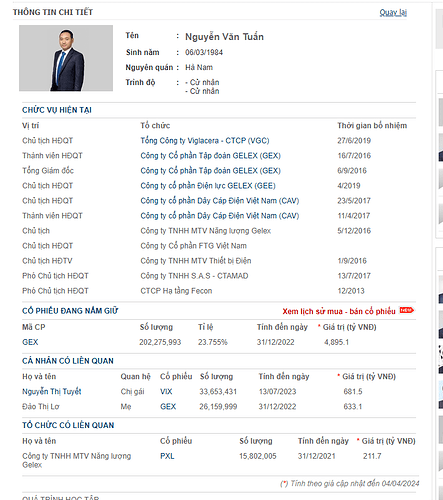Open the PXL stock ticker link
The width and height of the screenshot is (443, 500).
click(x=167, y=456)
